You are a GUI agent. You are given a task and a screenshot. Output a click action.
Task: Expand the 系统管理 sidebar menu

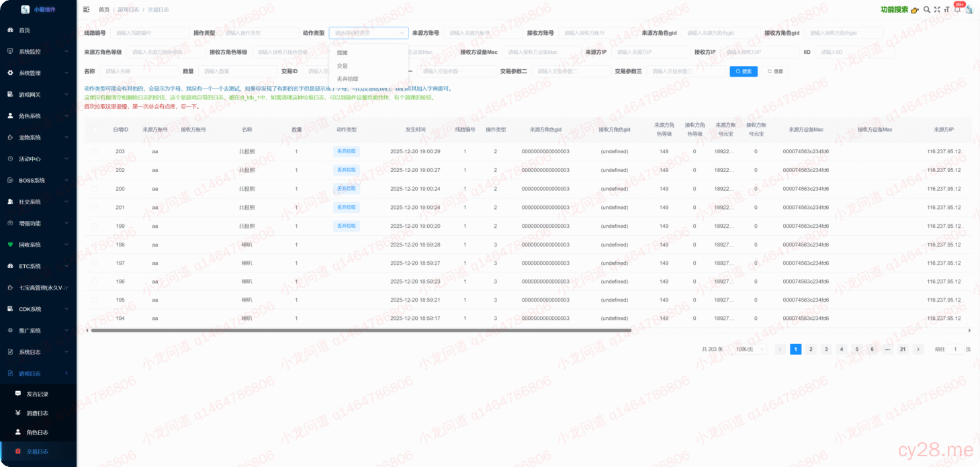(x=38, y=73)
